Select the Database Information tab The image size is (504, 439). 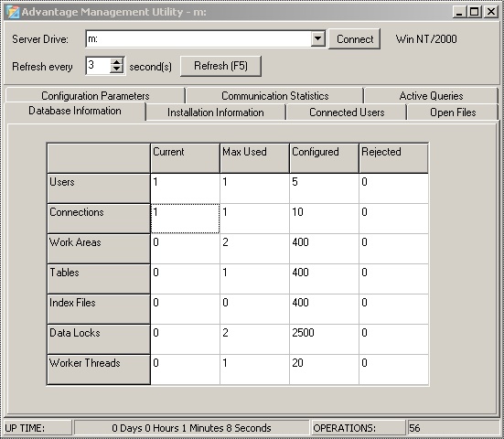(x=75, y=111)
